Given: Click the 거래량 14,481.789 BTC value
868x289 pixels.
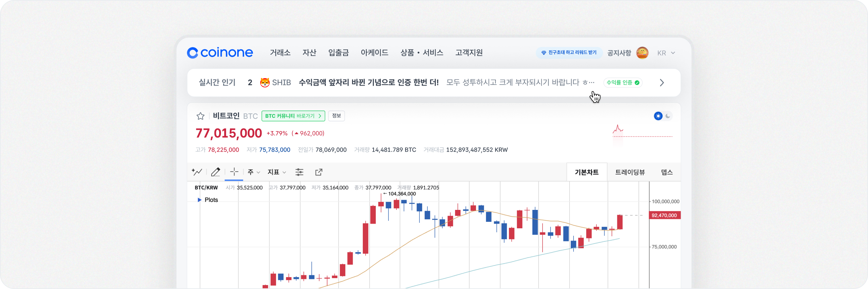Looking at the screenshot, I should [x=394, y=150].
